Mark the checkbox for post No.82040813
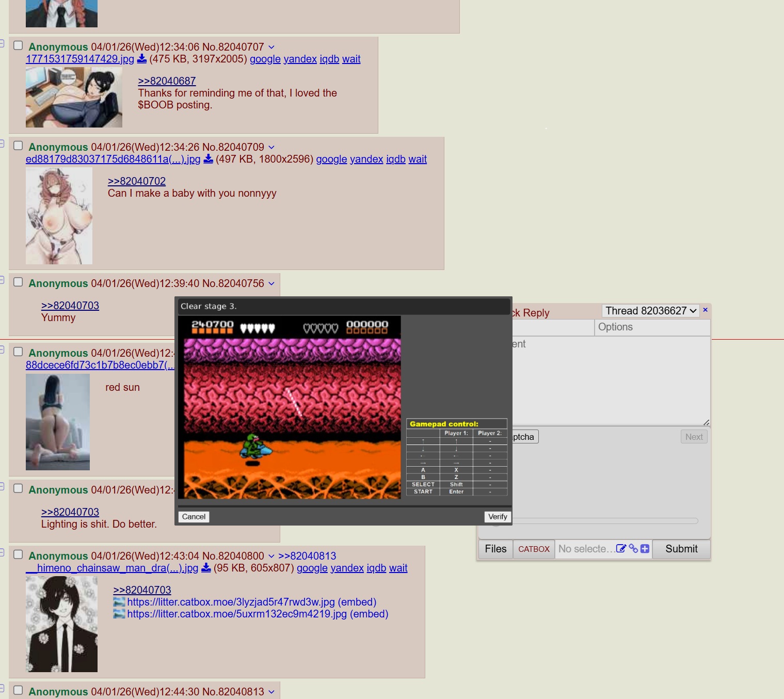This screenshot has width=784, height=699. tap(18, 690)
